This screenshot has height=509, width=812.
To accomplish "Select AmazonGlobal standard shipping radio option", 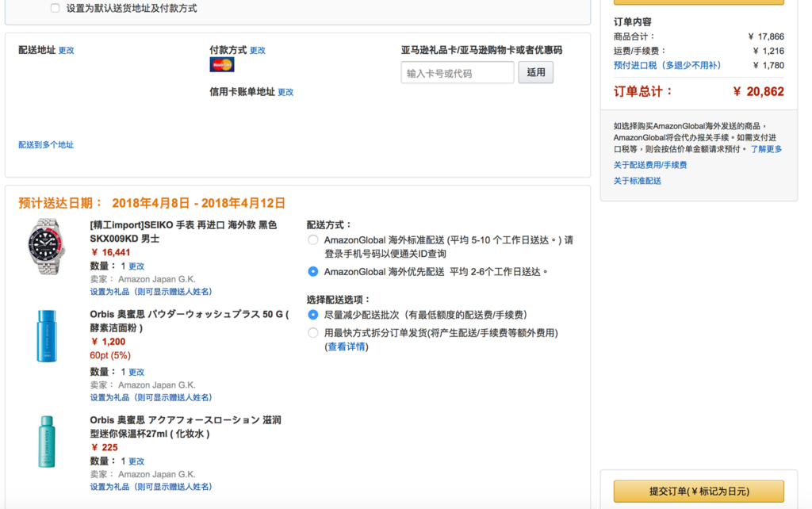I will click(x=313, y=240).
